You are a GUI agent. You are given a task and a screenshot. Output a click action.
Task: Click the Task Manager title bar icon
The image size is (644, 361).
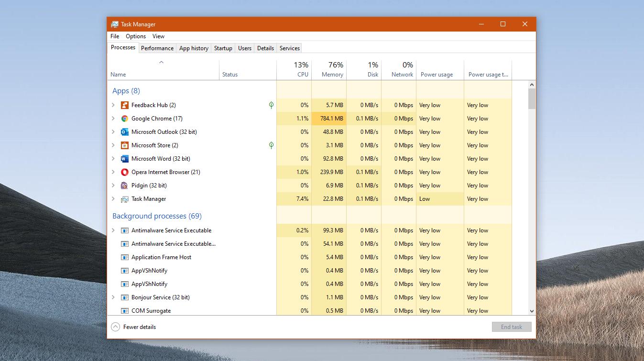115,24
